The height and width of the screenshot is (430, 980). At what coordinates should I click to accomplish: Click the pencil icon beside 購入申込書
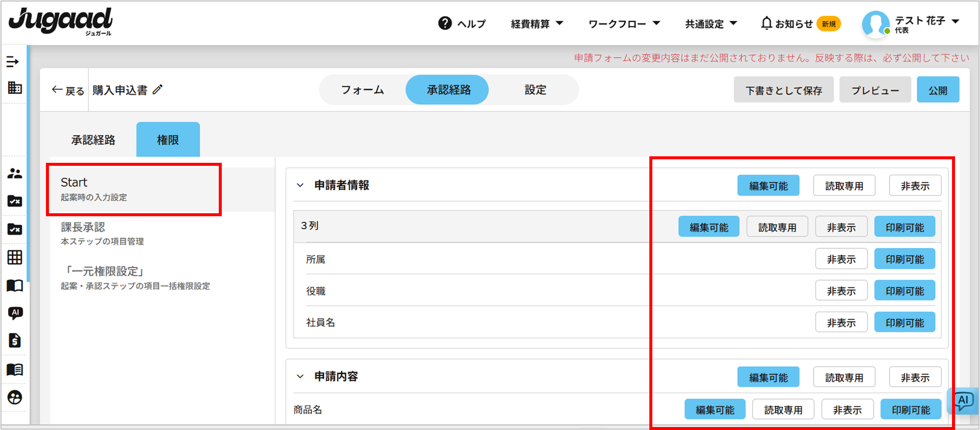tap(158, 90)
